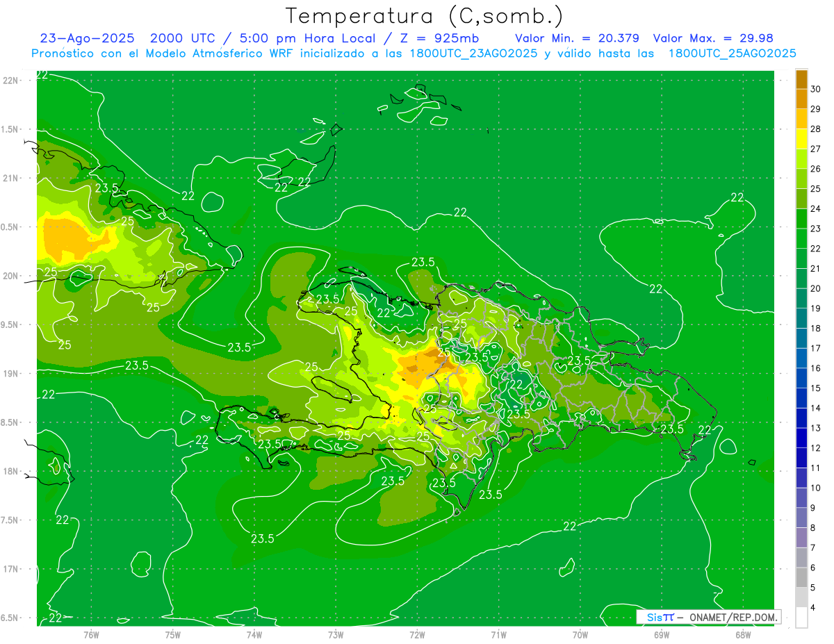Click 'Pronóstico con el Modelo Atmósferico WRF' text
The image size is (834, 644).
pyautogui.click(x=165, y=53)
